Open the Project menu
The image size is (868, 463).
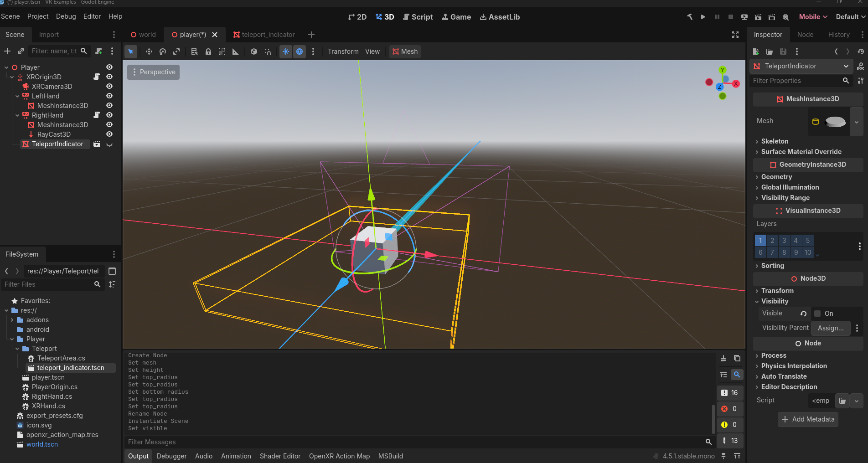click(38, 16)
